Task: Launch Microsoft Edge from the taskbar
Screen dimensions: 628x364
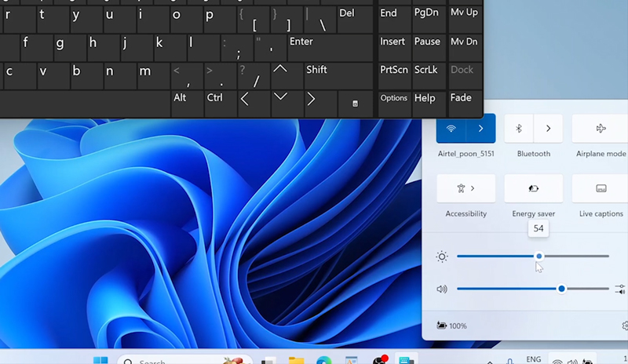Action: [323, 360]
